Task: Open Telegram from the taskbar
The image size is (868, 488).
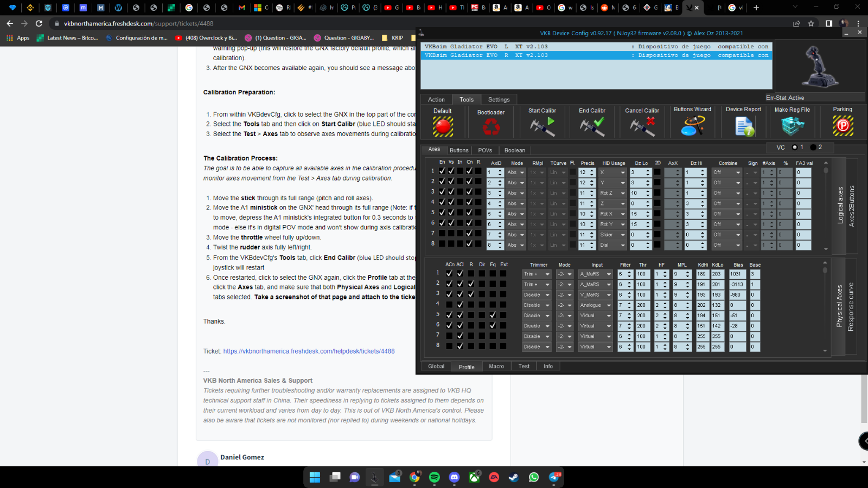Action: coord(554,477)
